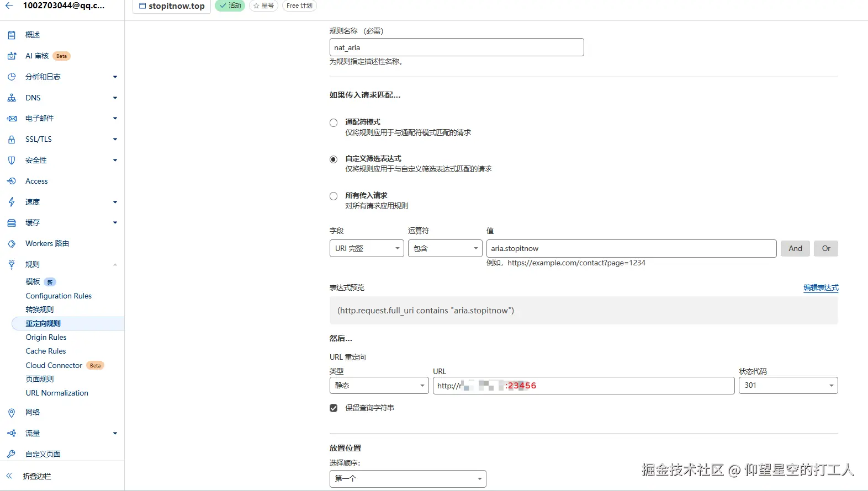
Task: Click the star icon in 星号 badge
Action: tap(256, 6)
